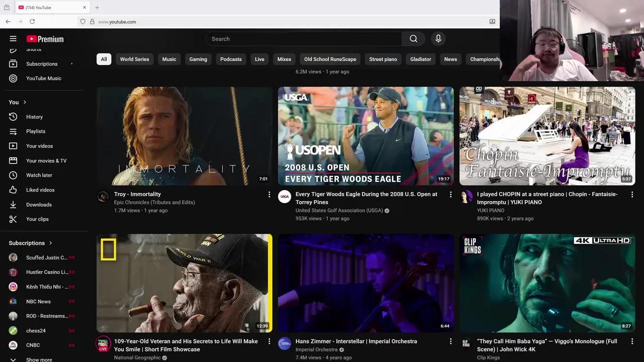
Task: Open Downloads from the sidebar
Action: pyautogui.click(x=39, y=205)
